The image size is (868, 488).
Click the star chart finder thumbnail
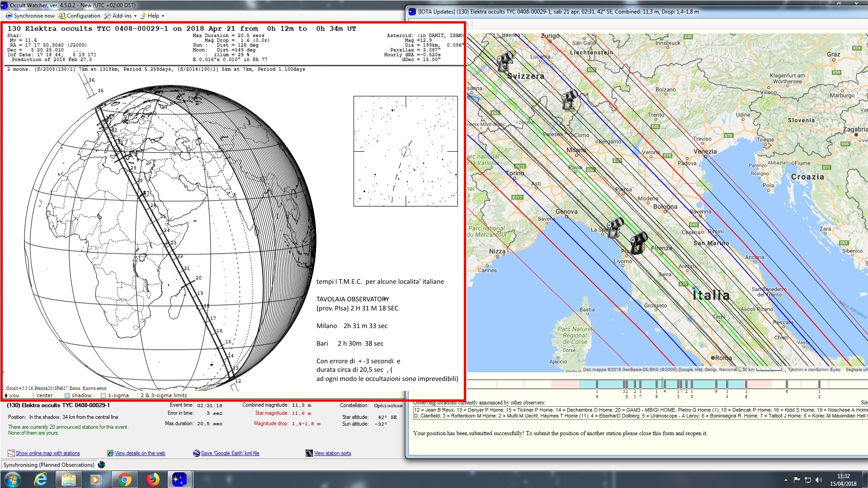point(406,151)
